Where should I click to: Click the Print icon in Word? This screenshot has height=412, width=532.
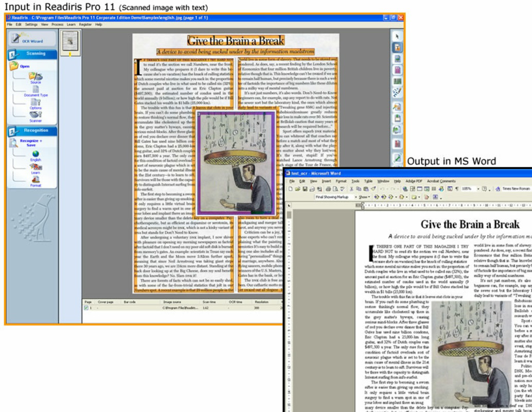point(328,189)
